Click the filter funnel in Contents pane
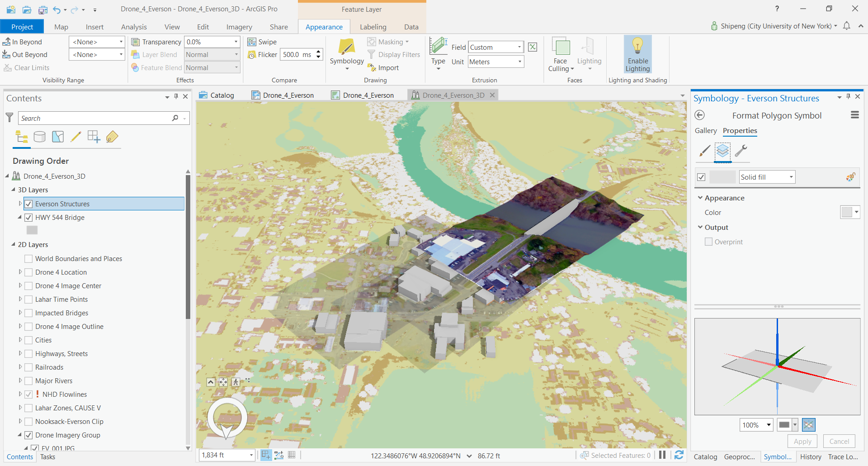This screenshot has height=466, width=868. click(x=9, y=118)
